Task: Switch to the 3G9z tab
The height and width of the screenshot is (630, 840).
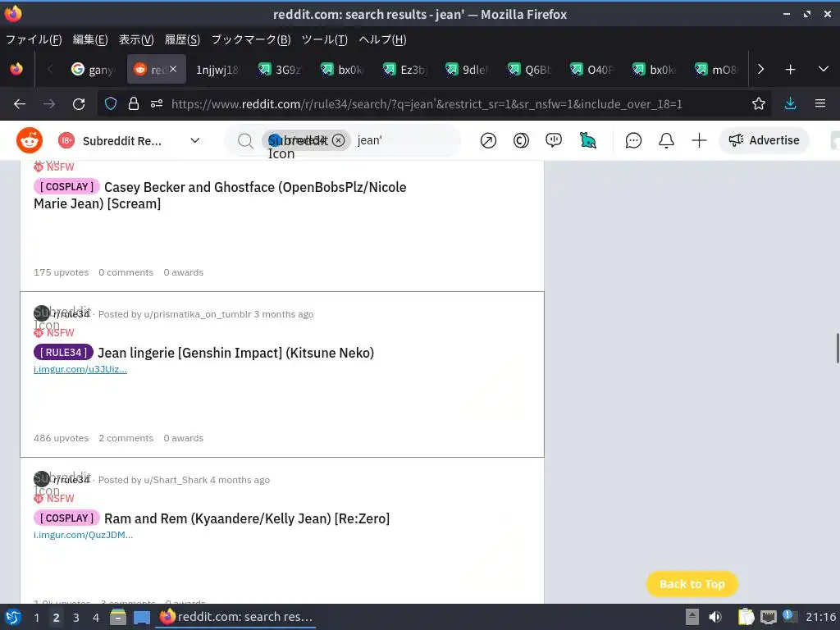Action: (x=280, y=69)
